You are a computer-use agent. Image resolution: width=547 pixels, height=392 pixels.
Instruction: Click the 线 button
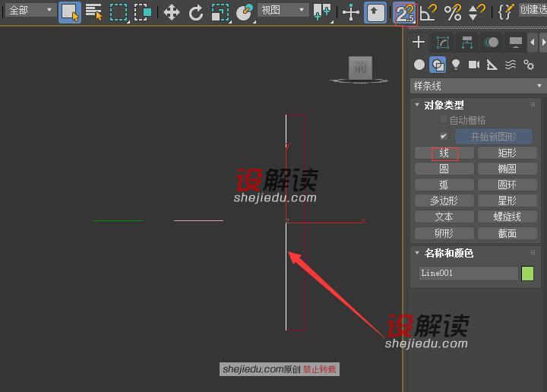click(444, 153)
